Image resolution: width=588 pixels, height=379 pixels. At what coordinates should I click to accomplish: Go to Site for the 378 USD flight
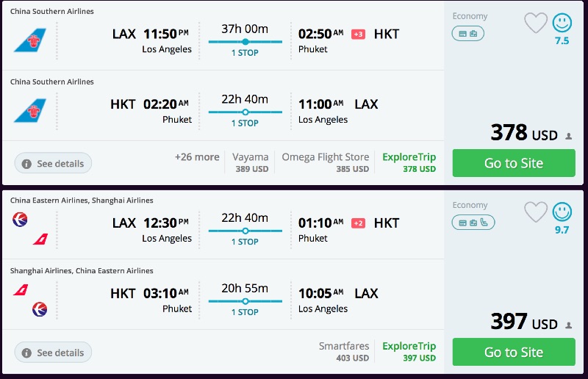click(x=513, y=163)
